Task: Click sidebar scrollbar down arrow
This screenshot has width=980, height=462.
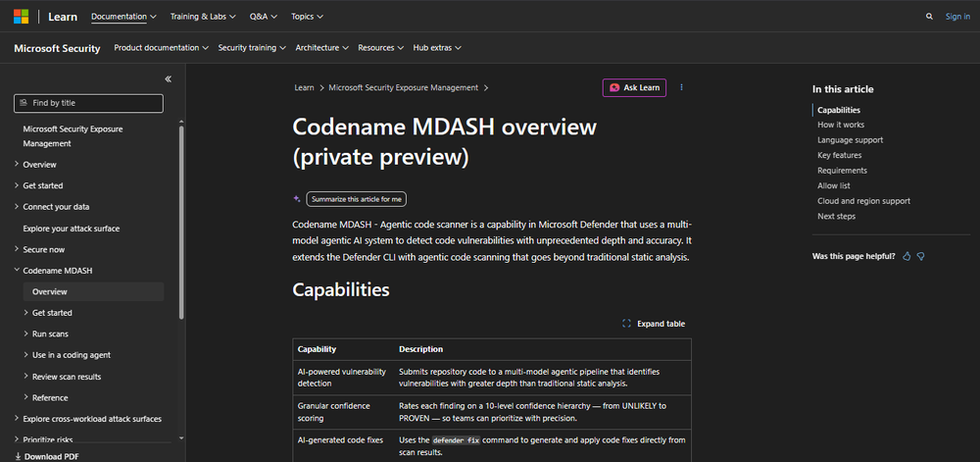Action: pyautogui.click(x=181, y=438)
